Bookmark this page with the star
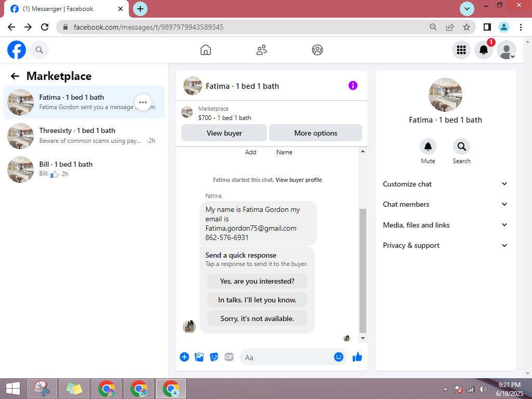This screenshot has width=532, height=399. click(467, 27)
